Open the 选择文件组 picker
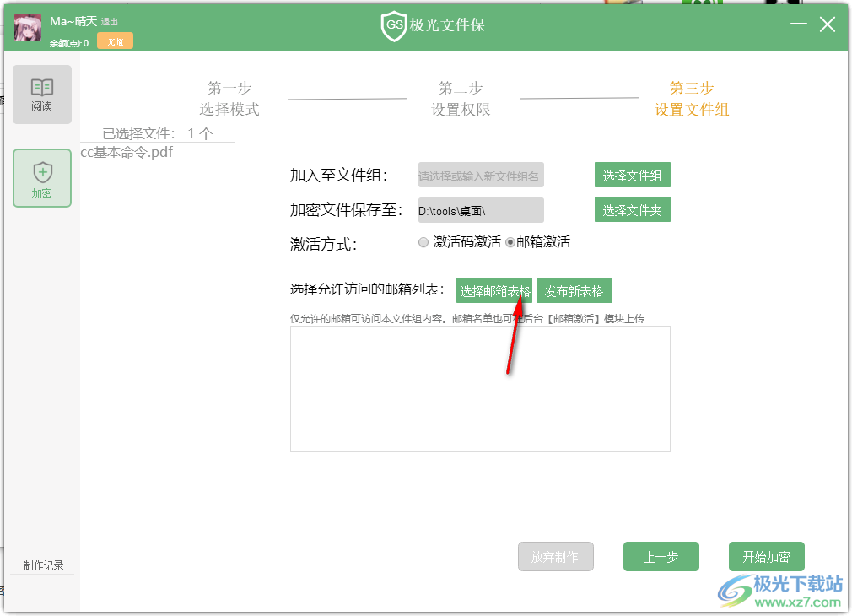Image resolution: width=852 pixels, height=616 pixels. coord(632,175)
